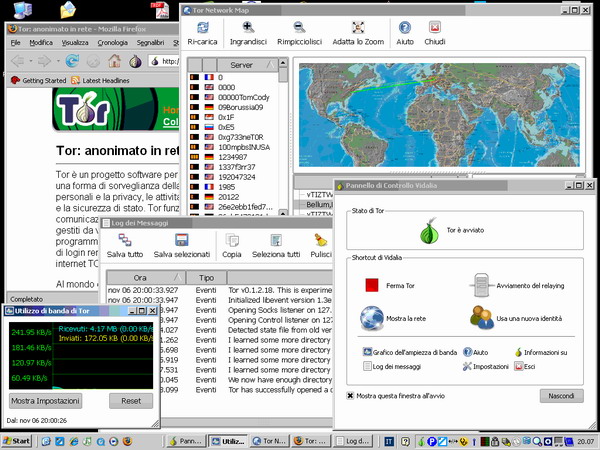The height and width of the screenshot is (450, 600).
Task: Click the Salva tutto icon in message log
Action: 124,240
